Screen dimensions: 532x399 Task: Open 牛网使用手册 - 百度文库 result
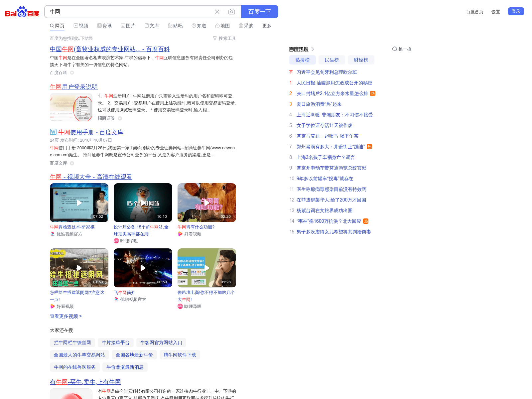91,132
